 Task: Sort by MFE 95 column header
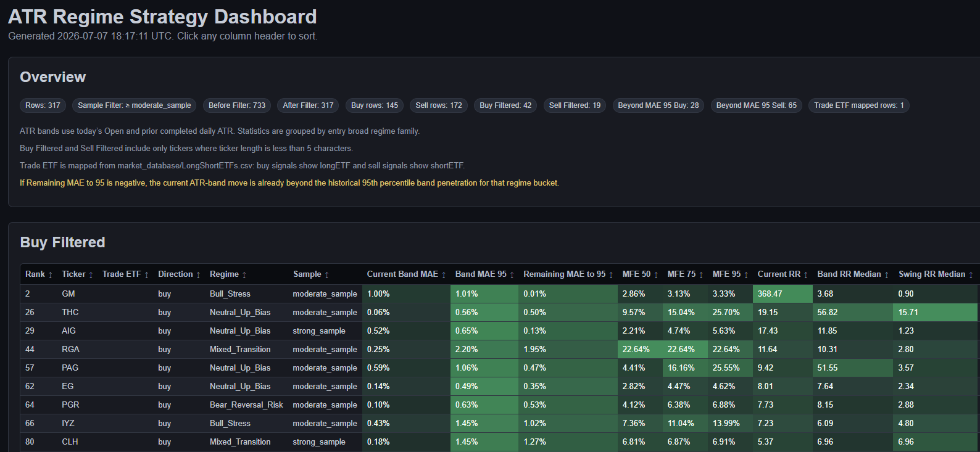[x=730, y=274]
